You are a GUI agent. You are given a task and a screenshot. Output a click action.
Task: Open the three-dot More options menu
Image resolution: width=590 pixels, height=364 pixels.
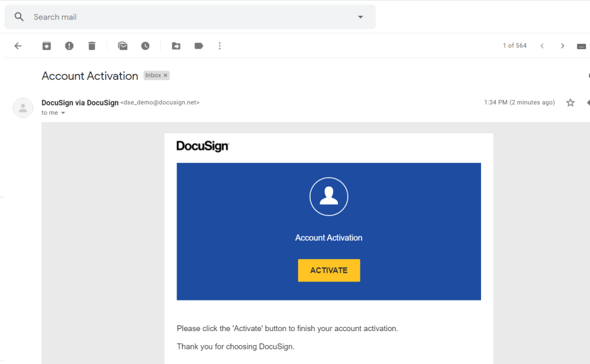220,46
